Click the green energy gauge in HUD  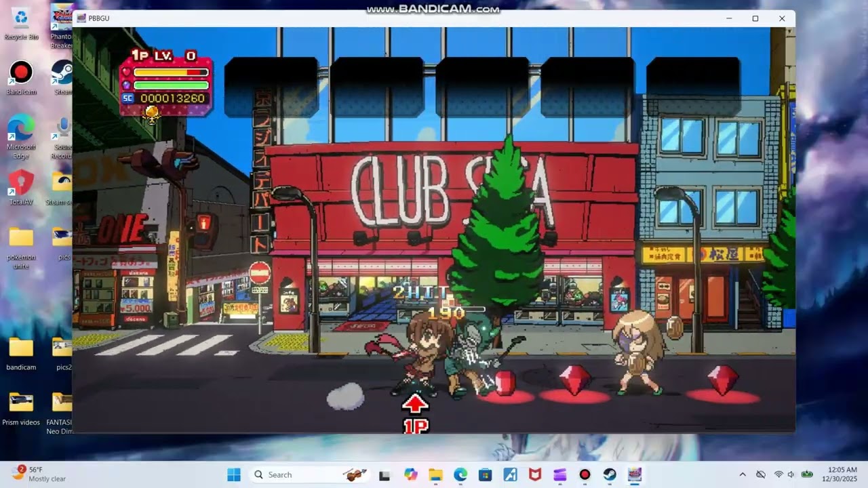(x=171, y=85)
